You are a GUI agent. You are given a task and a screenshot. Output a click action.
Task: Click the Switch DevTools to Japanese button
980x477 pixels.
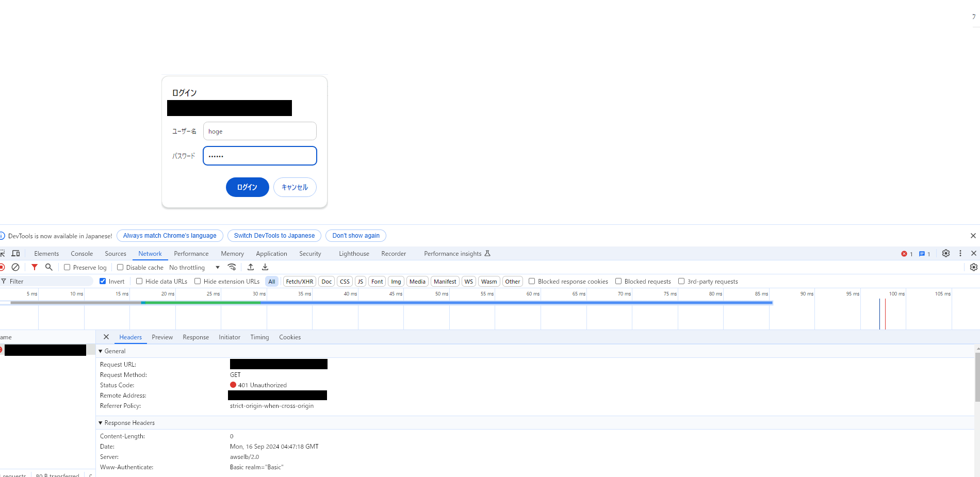pos(274,236)
